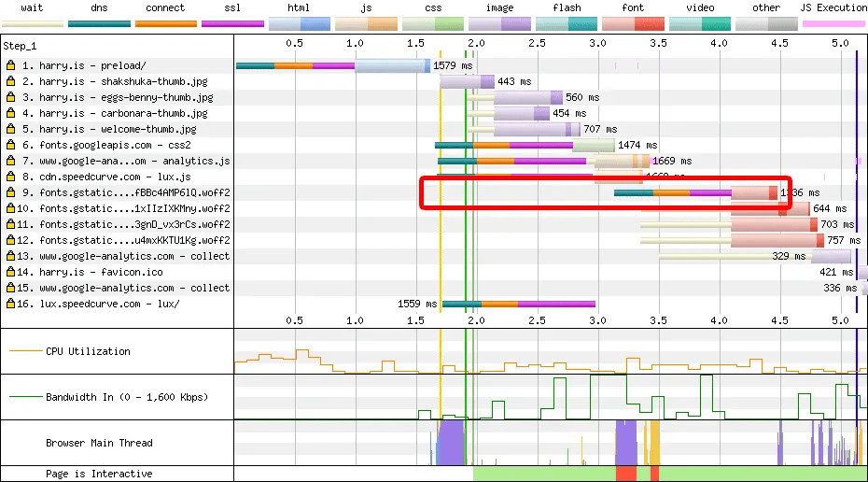868x482 pixels.
Task: Click the lock icon on favicon.ico row
Action: [10, 272]
